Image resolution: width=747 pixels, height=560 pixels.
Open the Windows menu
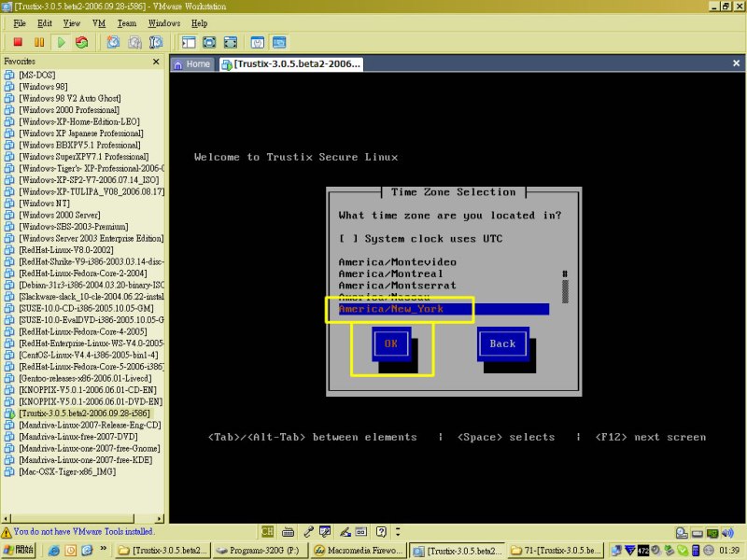coord(164,23)
